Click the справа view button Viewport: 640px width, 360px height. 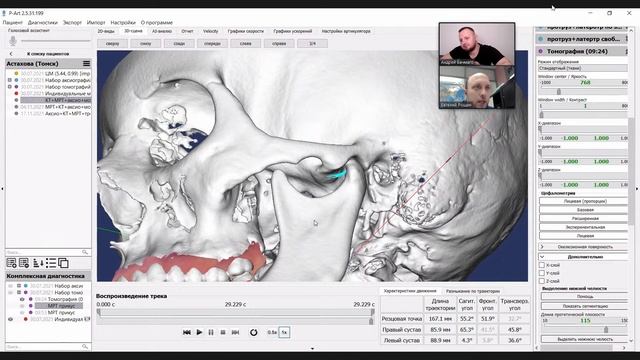coord(279,43)
